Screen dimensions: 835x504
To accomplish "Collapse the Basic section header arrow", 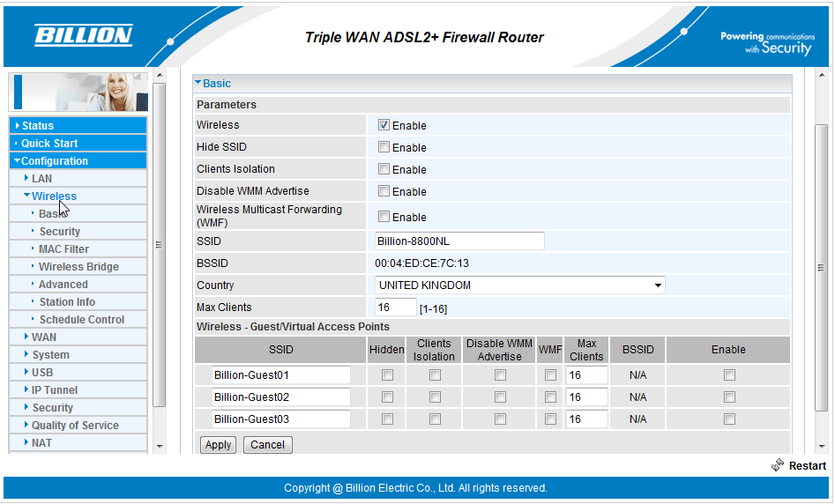I will [198, 83].
